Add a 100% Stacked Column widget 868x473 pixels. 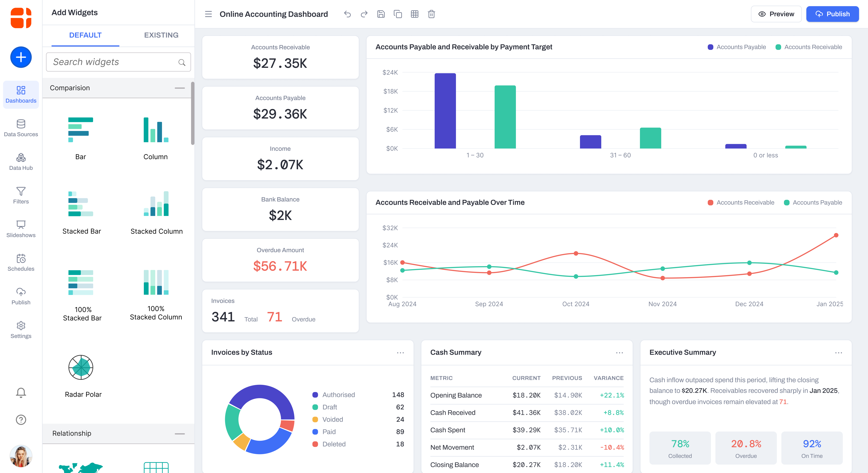click(x=156, y=295)
